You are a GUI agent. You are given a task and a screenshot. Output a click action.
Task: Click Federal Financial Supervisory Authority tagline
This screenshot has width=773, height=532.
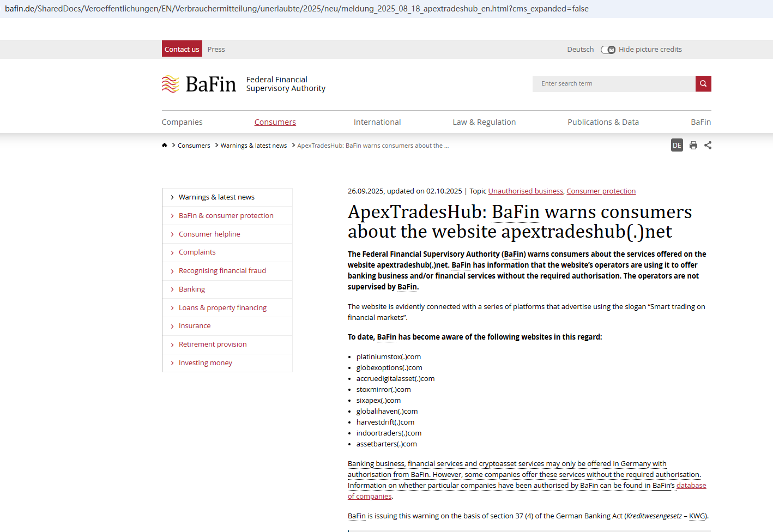(286, 84)
